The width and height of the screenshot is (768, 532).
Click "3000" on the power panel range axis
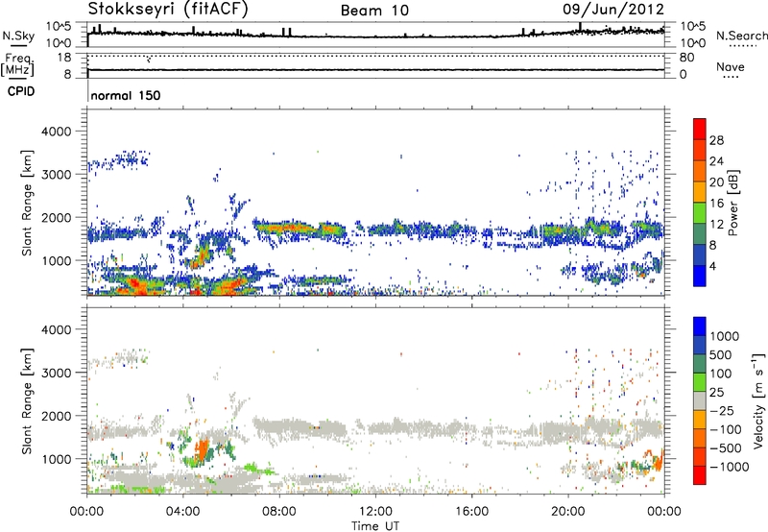pyautogui.click(x=57, y=175)
